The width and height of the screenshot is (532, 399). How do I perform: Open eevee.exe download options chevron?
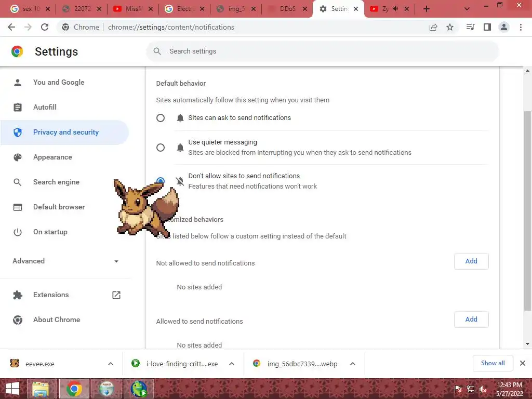pyautogui.click(x=111, y=364)
